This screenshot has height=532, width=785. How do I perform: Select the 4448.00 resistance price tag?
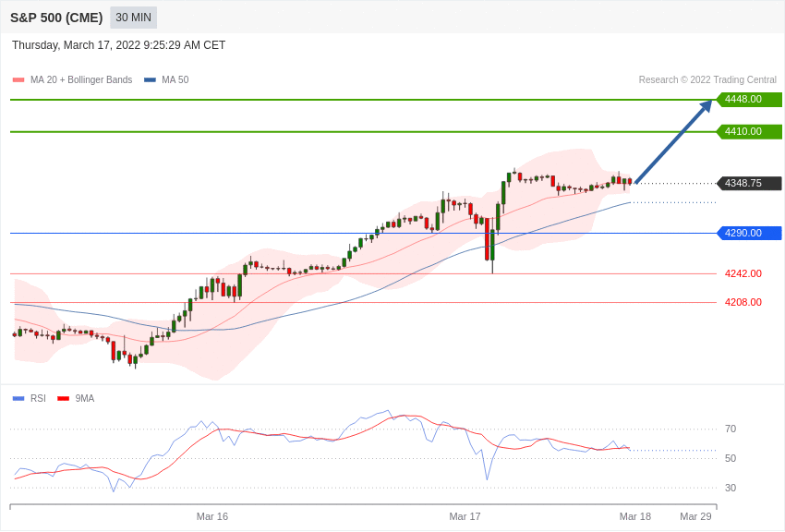750,99
